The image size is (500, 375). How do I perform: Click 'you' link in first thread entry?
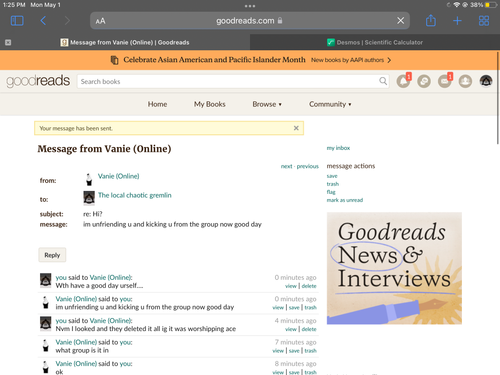pyautogui.click(x=61, y=277)
